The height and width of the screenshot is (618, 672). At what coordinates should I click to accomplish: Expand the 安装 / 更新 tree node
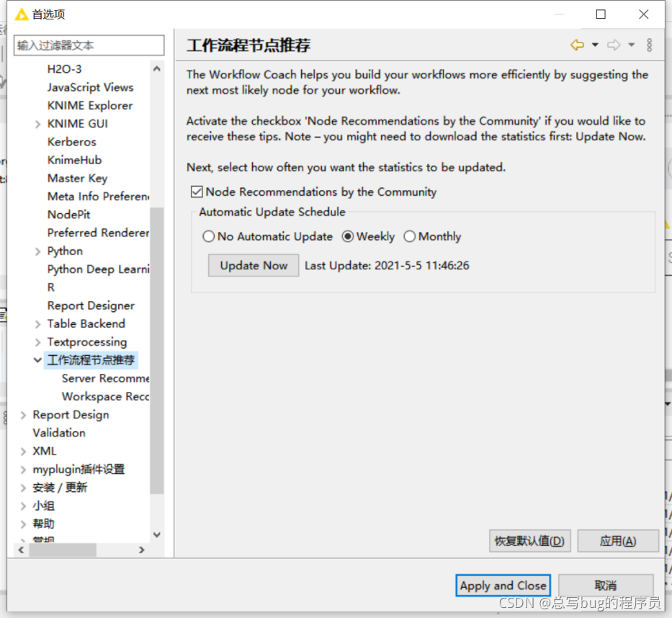[x=23, y=488]
